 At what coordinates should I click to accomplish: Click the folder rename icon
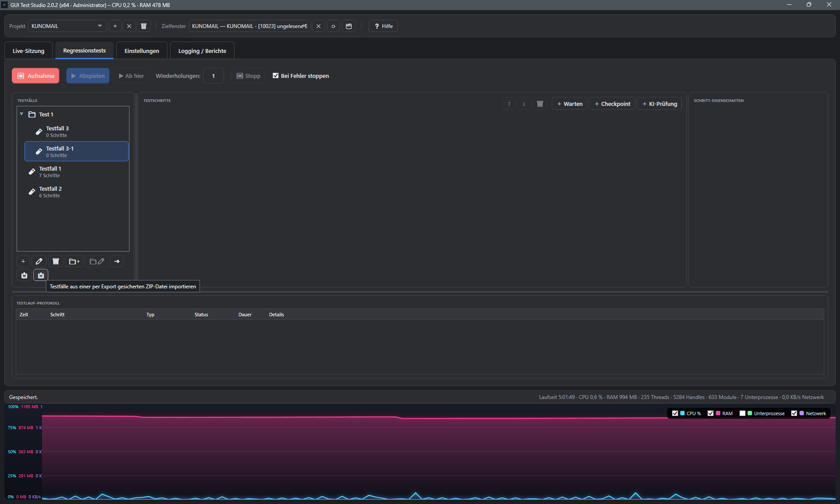click(x=97, y=262)
